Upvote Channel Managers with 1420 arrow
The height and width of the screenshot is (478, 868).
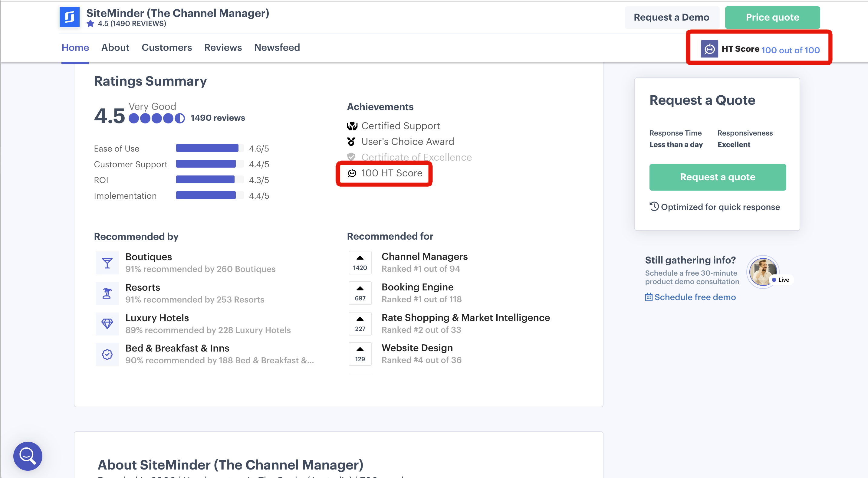pos(360,258)
